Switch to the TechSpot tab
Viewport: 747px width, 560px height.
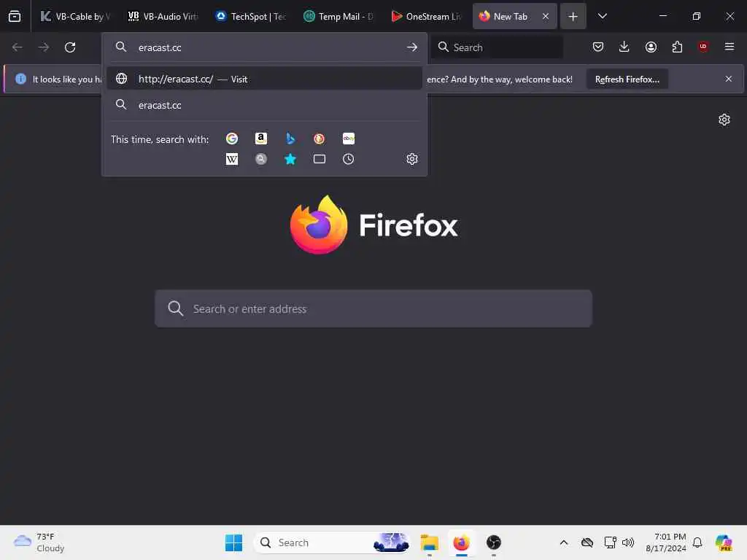tap(251, 16)
